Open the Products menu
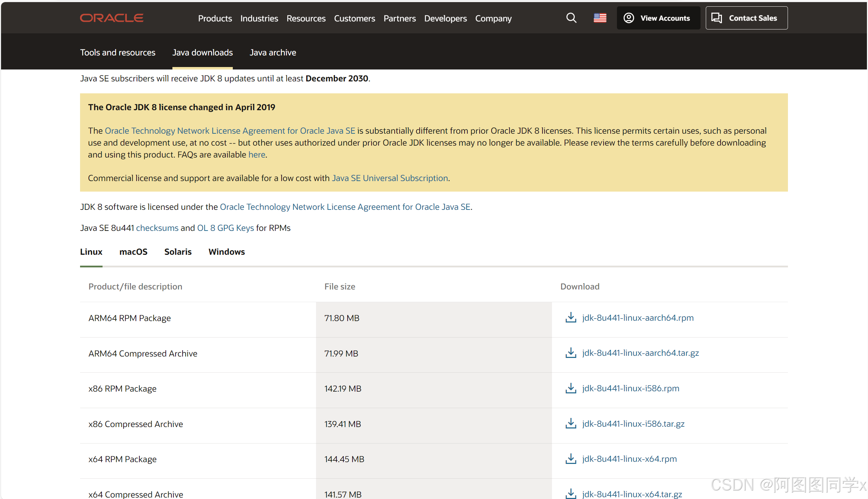This screenshot has height=499, width=868. pos(215,18)
